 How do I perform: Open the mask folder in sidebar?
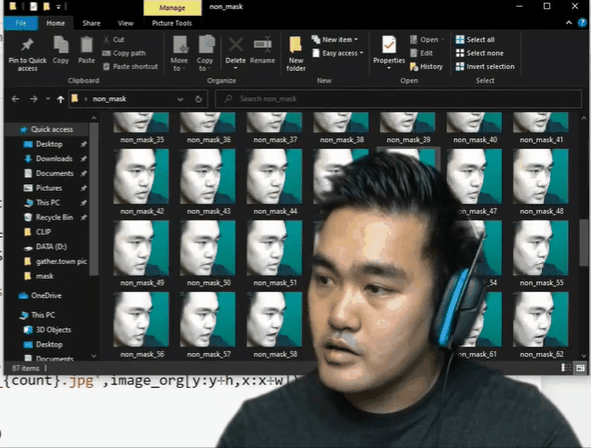pyautogui.click(x=44, y=276)
